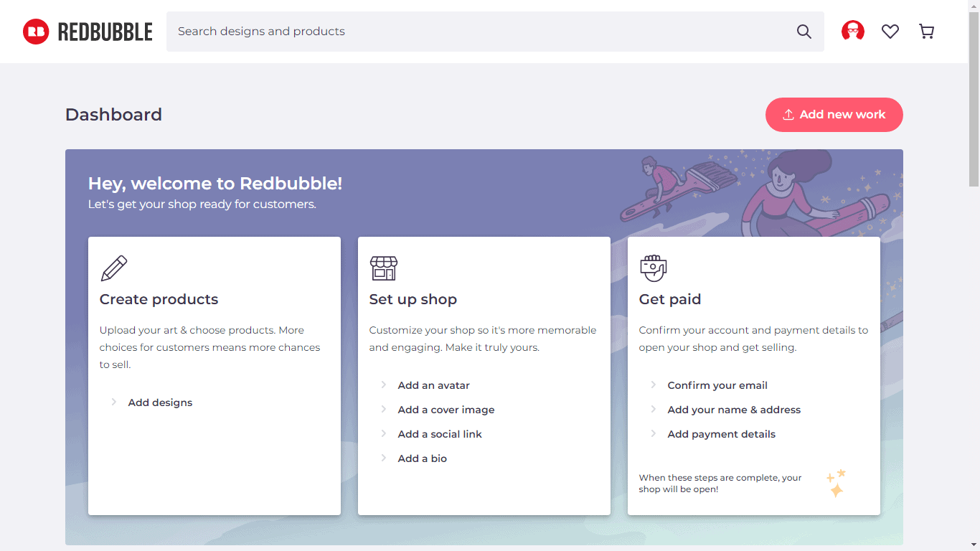Open the Add a cover image link
This screenshot has width=980, height=551.
pos(446,410)
